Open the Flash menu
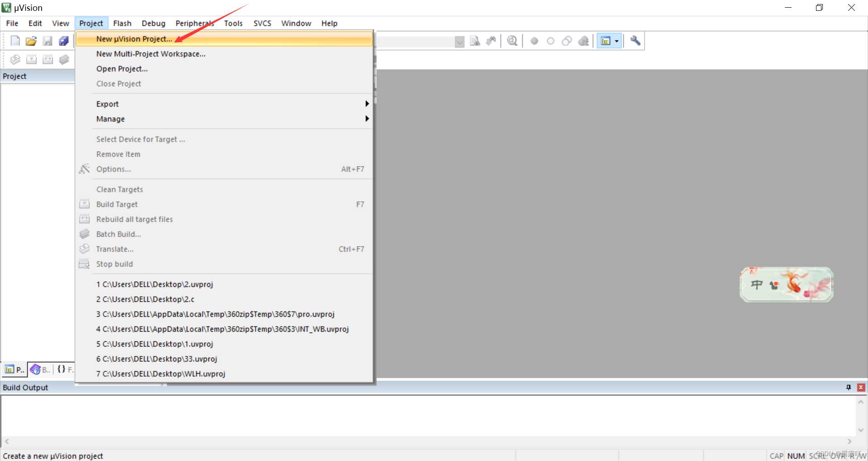This screenshot has height=461, width=868. point(122,24)
